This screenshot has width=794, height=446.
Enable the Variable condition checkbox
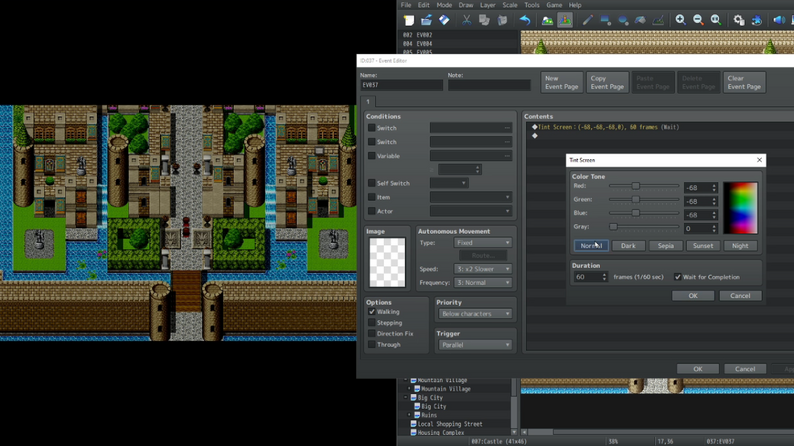372,156
